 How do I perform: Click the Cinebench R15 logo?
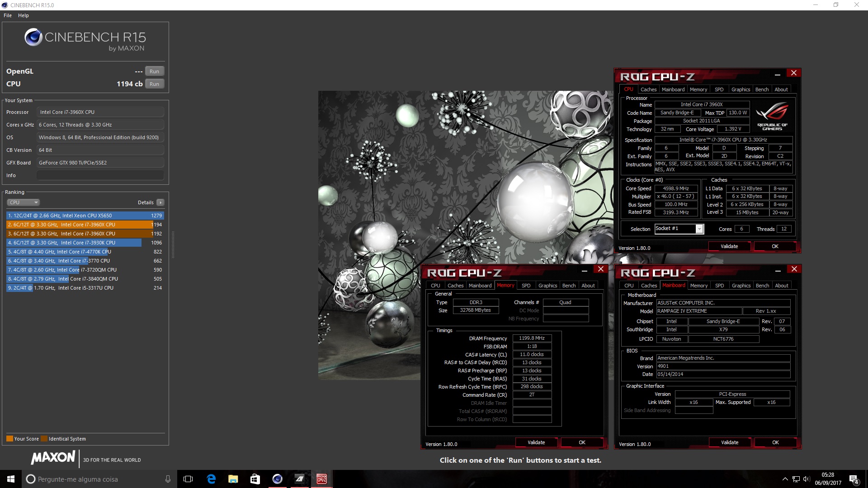tap(85, 40)
